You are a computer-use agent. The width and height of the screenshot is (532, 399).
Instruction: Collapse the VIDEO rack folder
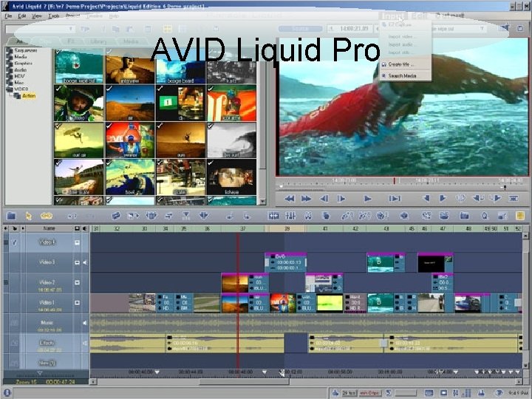click(x=10, y=89)
